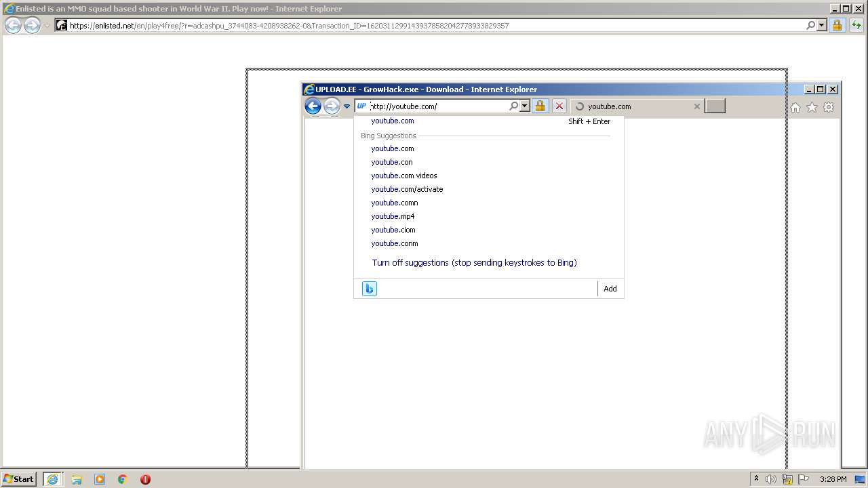Go forward in the UPLOAD.EE browser window

click(x=331, y=106)
